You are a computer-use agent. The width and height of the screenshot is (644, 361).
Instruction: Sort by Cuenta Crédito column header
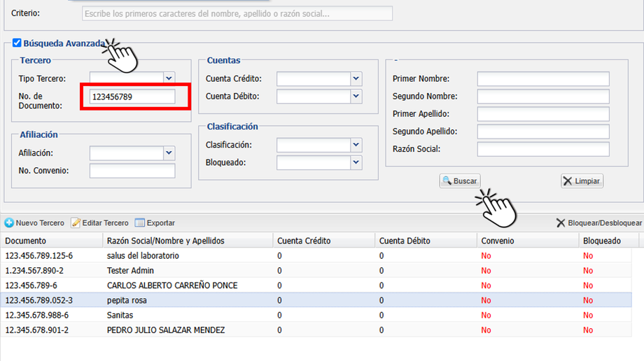pos(324,241)
